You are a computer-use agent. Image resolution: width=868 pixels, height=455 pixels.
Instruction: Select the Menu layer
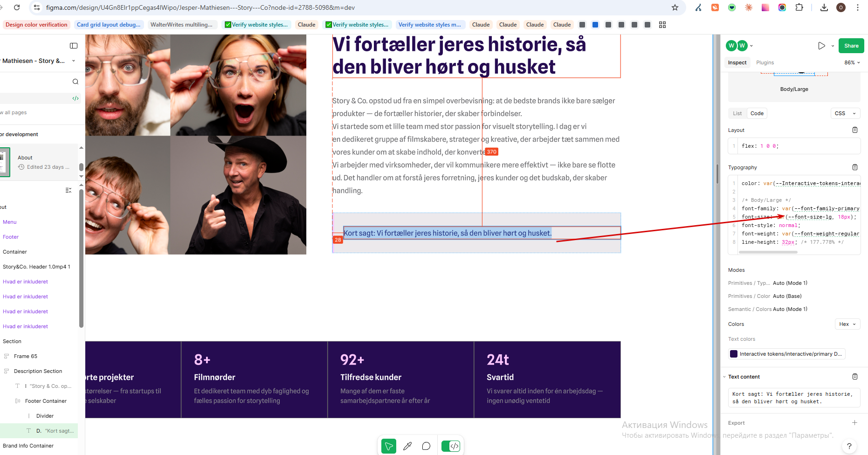9,222
